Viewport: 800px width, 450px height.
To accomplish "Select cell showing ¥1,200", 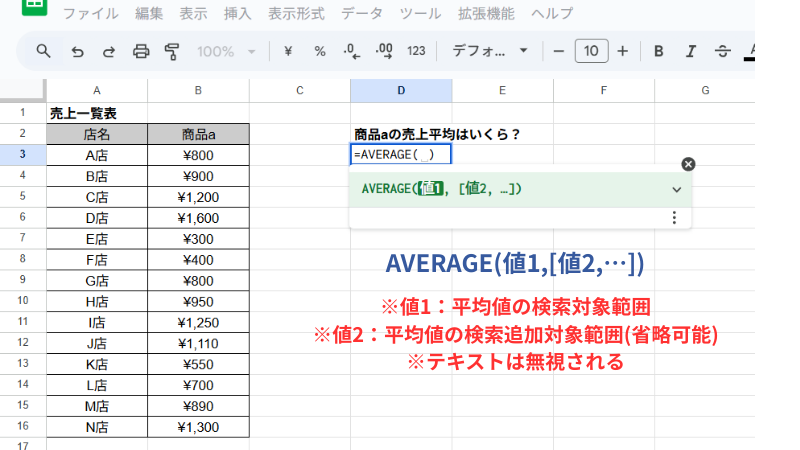I will point(198,197).
